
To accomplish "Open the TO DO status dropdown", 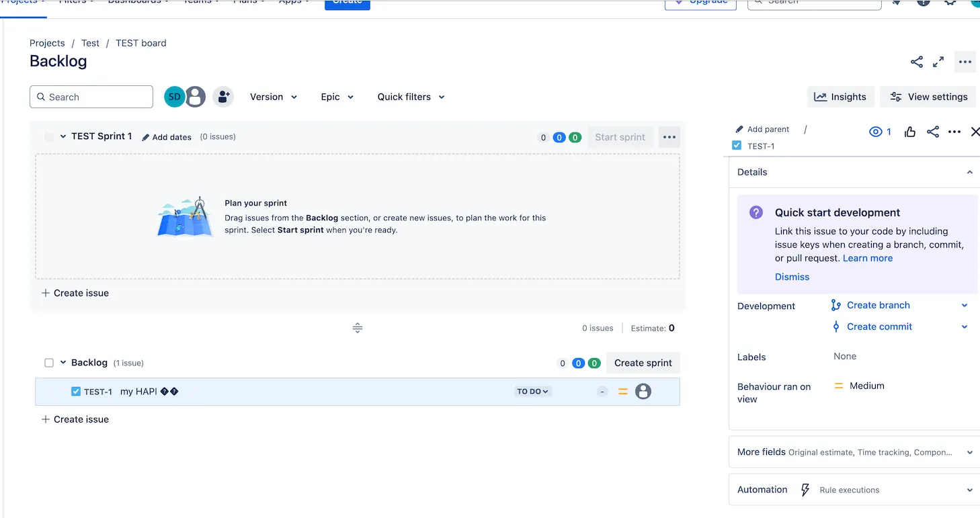I will pos(533,391).
